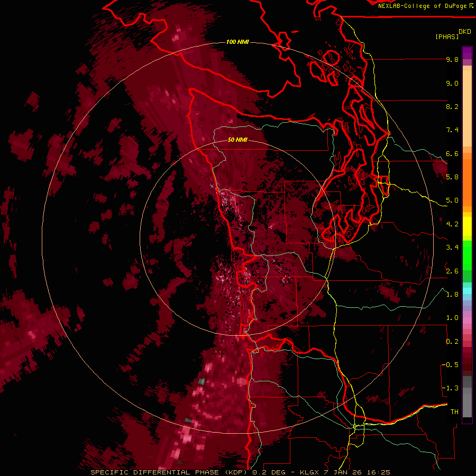
Task: Click the 16:25 timestamp
Action: coord(379,472)
